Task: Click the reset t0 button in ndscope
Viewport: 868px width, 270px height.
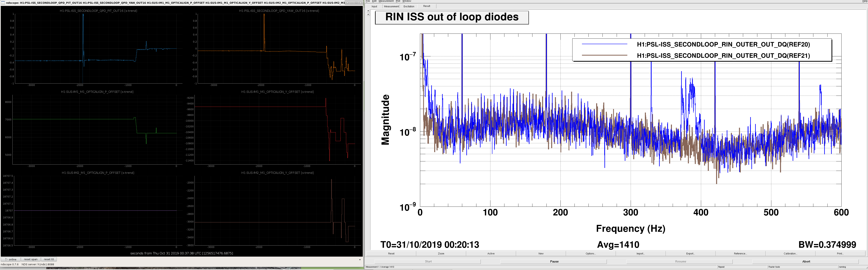Action: pos(49,259)
